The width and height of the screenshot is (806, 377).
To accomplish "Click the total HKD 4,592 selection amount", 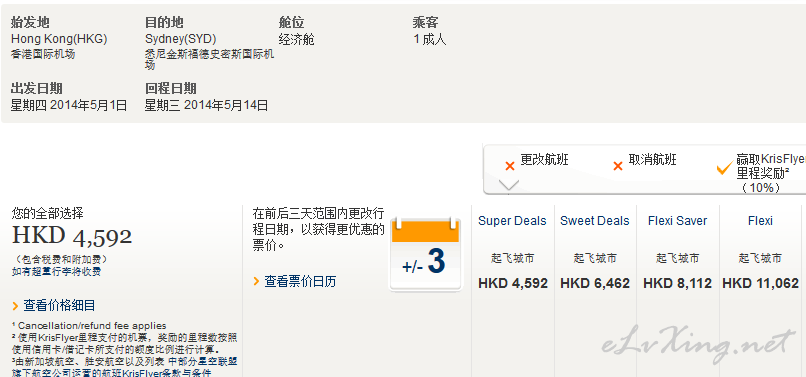I will (72, 236).
